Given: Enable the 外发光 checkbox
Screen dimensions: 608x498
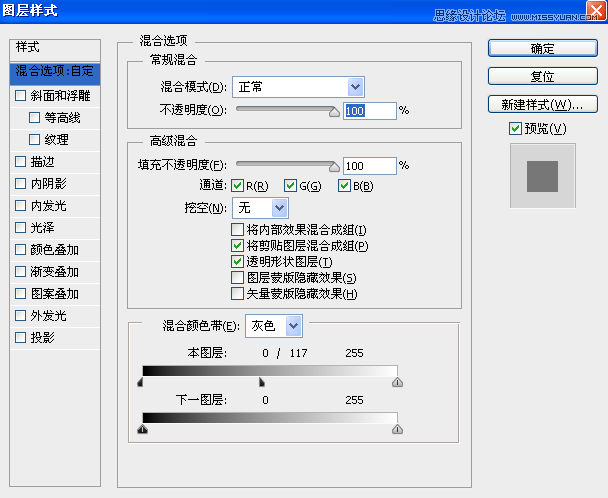Looking at the screenshot, I should pyautogui.click(x=21, y=316).
